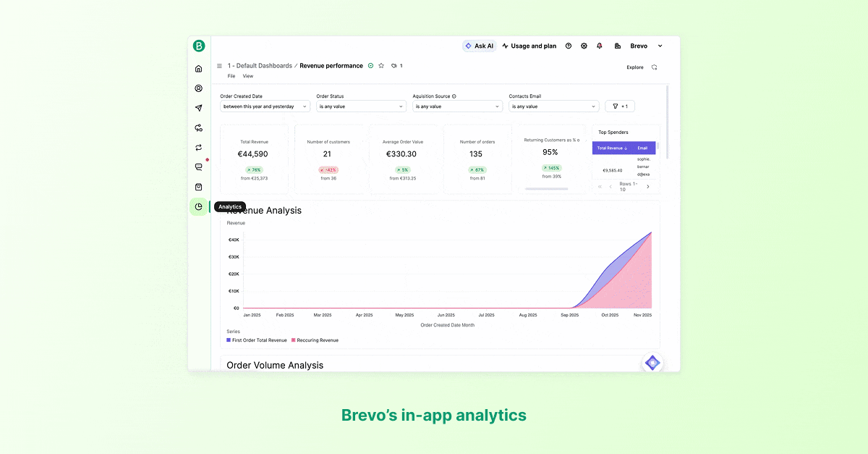Click the Top Spenders panel title

(613, 133)
